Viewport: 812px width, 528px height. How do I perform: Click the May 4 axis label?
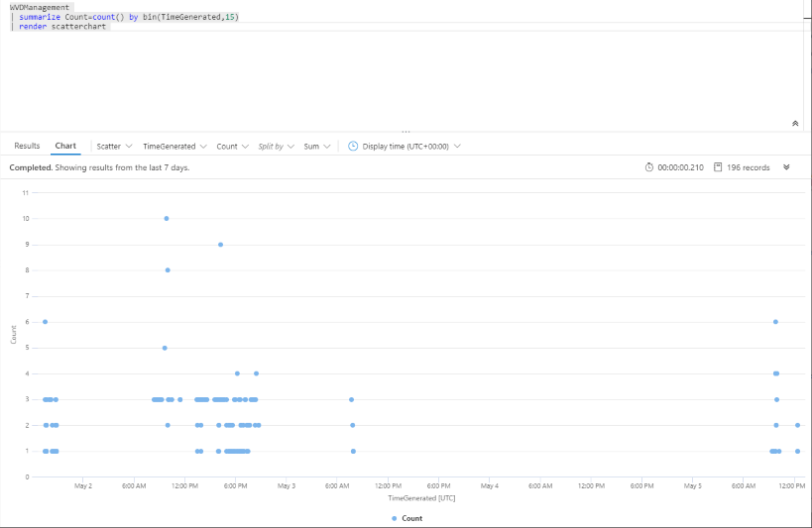tap(490, 485)
